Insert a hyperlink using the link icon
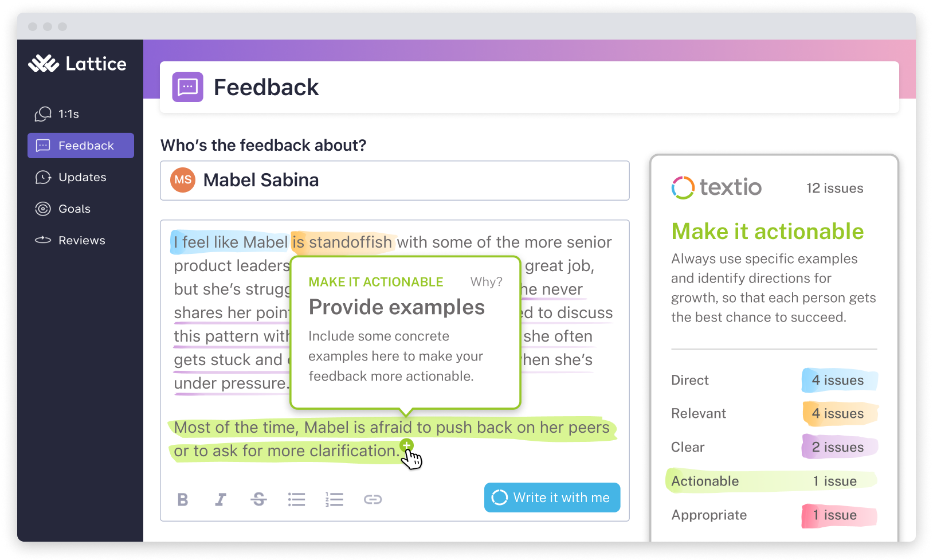Image resolution: width=933 pixels, height=560 pixels. pyautogui.click(x=373, y=499)
